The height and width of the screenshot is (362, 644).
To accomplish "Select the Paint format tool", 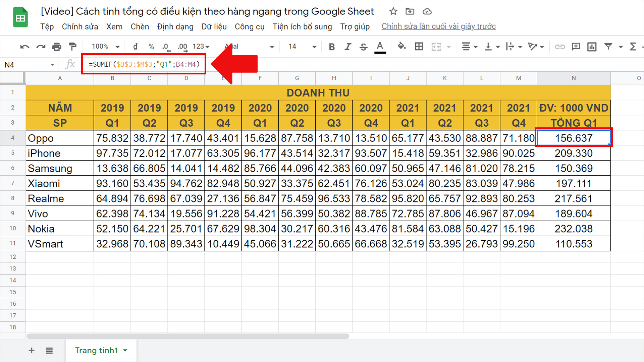I will 72,47.
